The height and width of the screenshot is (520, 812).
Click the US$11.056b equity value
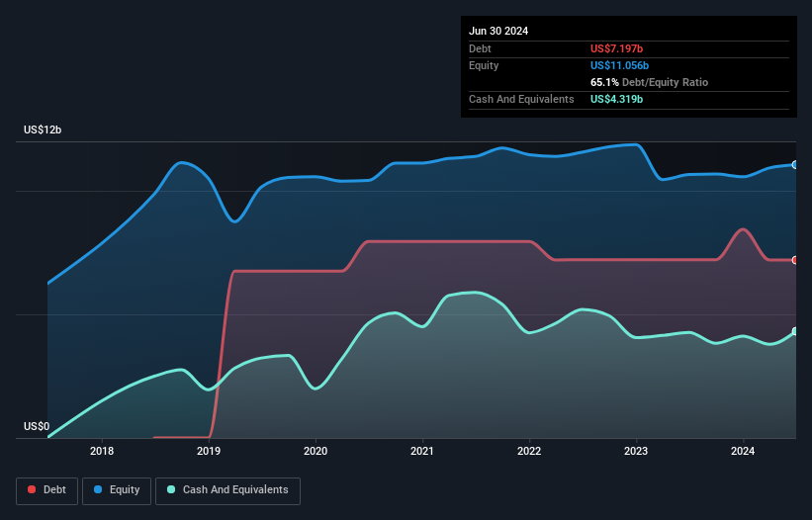[x=619, y=65]
